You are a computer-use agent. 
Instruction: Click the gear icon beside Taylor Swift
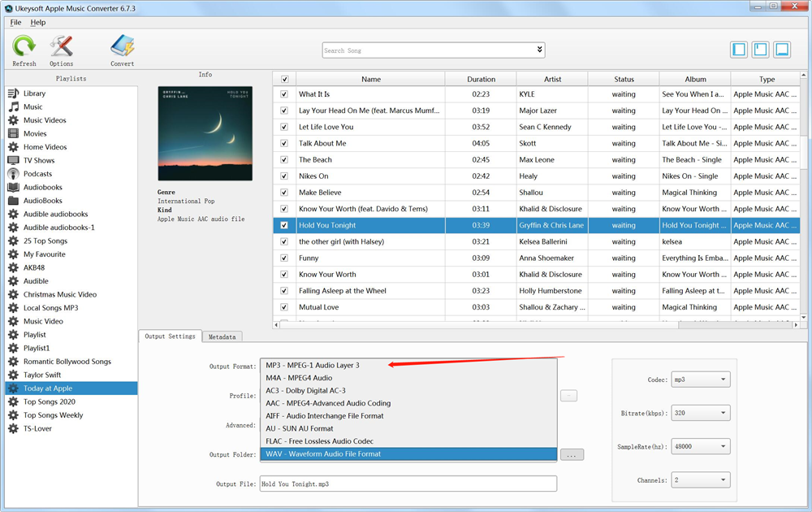coord(14,375)
